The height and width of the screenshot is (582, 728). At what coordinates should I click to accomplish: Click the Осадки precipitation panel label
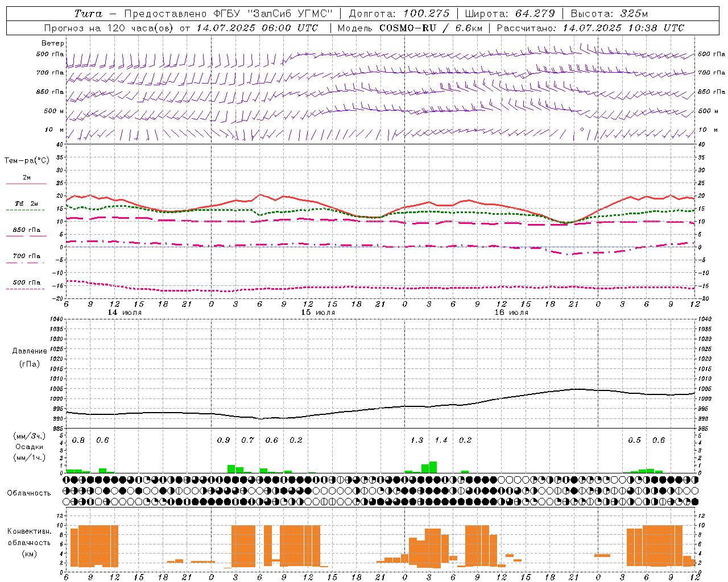30,447
